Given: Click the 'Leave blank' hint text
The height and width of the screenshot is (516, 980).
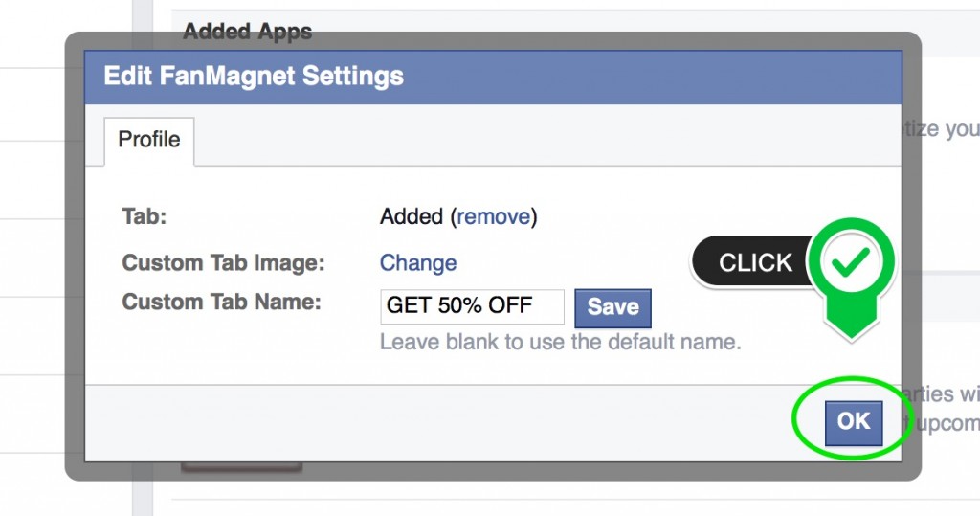Looking at the screenshot, I should (560, 342).
